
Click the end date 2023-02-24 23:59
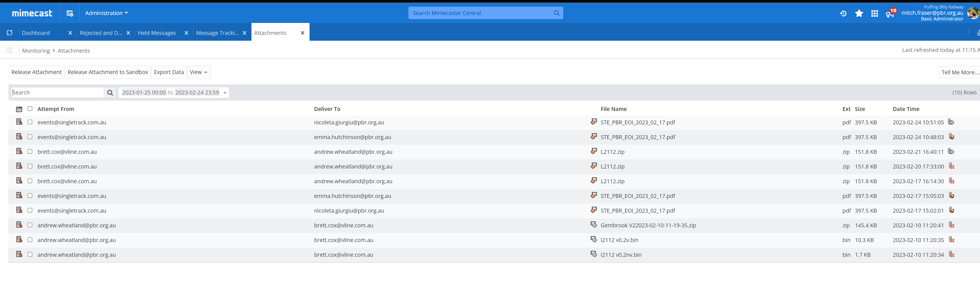[x=197, y=92]
